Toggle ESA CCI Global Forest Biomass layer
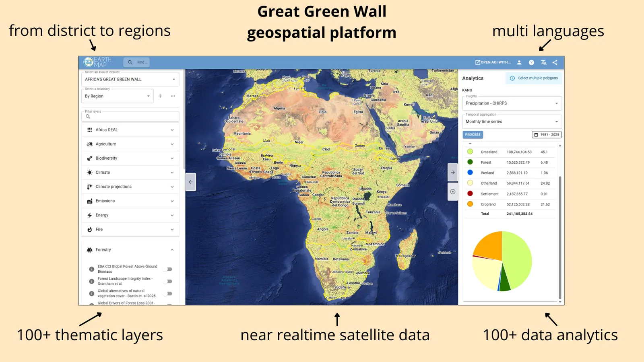 click(169, 269)
